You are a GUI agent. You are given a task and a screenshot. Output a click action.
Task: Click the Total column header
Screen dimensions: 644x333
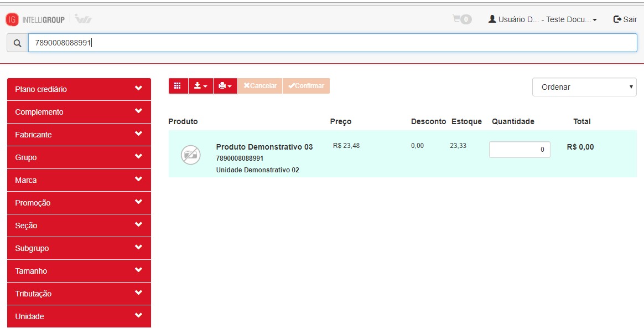click(582, 121)
